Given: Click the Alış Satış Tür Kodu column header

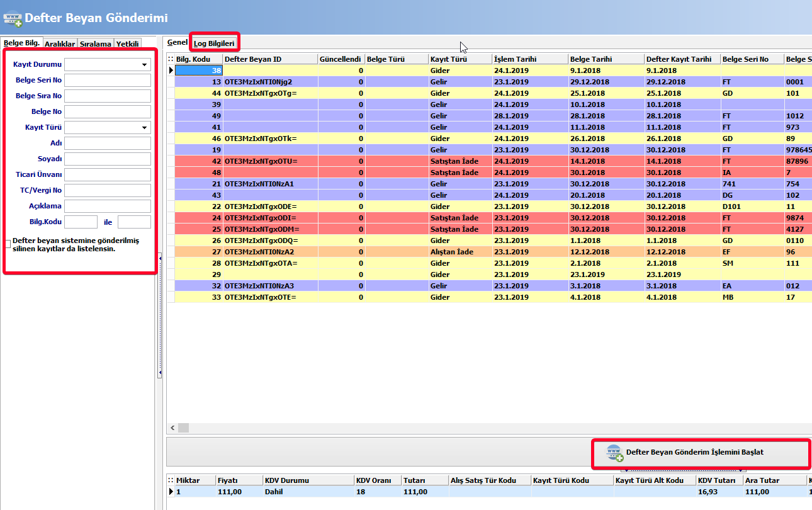Looking at the screenshot, I should 490,480.
